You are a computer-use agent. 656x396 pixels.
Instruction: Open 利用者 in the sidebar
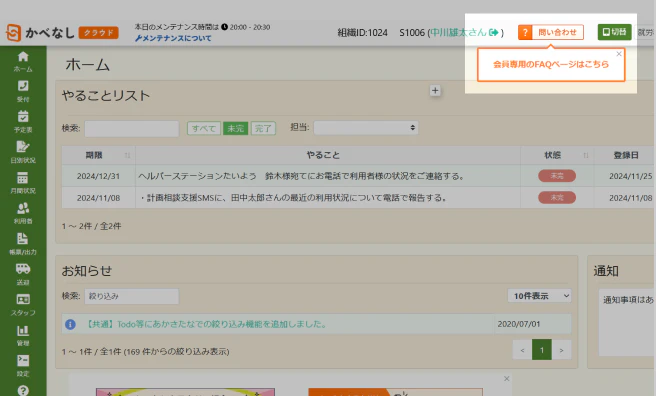(x=23, y=213)
